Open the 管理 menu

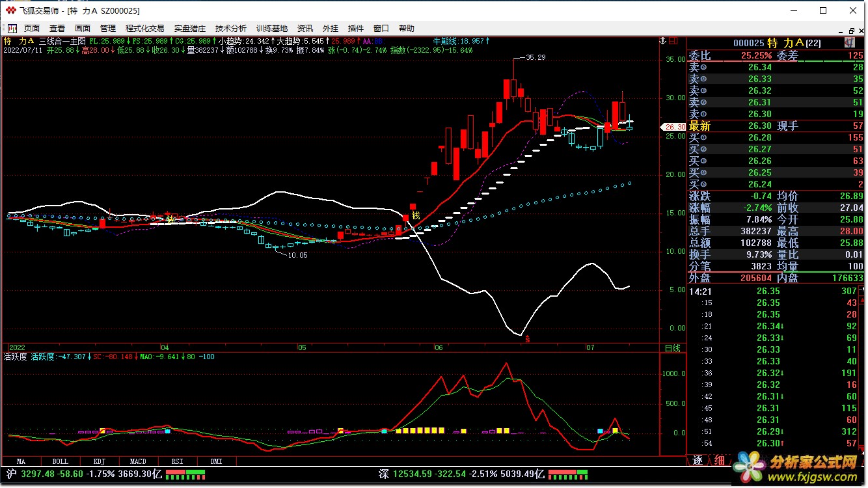(108, 29)
